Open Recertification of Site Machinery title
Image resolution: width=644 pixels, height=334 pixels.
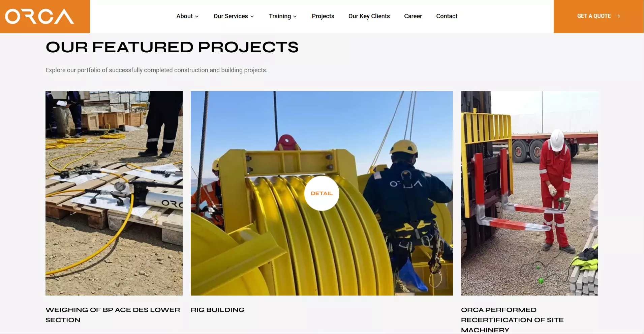512,320
